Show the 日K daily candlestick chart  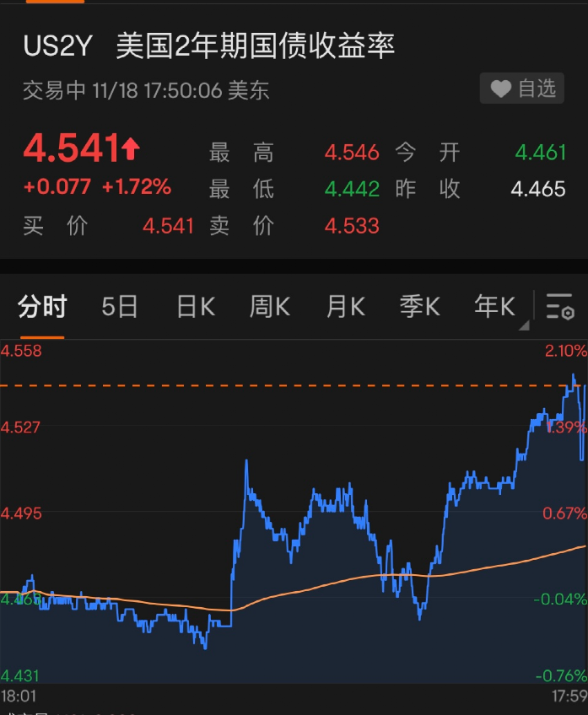tap(196, 307)
